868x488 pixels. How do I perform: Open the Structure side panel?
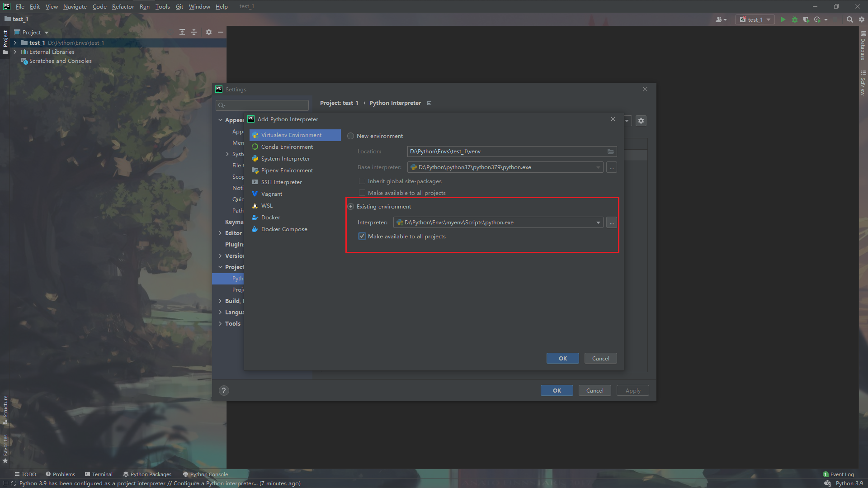click(5, 410)
